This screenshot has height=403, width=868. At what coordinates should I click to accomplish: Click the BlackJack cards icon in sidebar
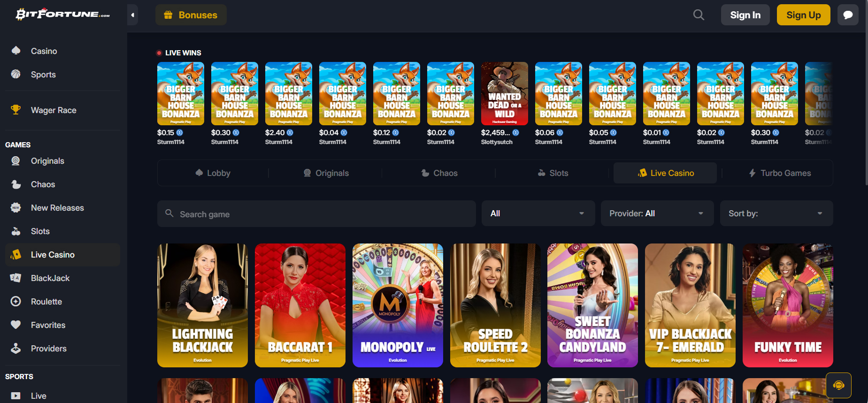(16, 278)
